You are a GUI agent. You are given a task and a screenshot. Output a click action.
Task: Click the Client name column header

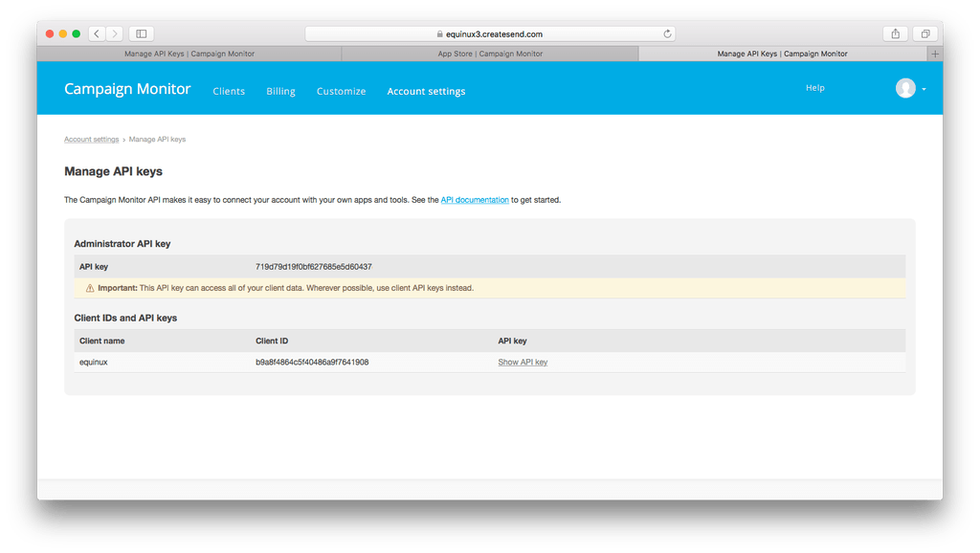(101, 342)
